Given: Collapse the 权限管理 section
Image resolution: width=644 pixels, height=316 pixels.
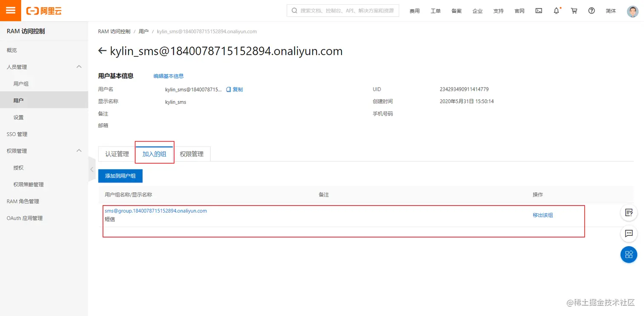Looking at the screenshot, I should (x=79, y=151).
